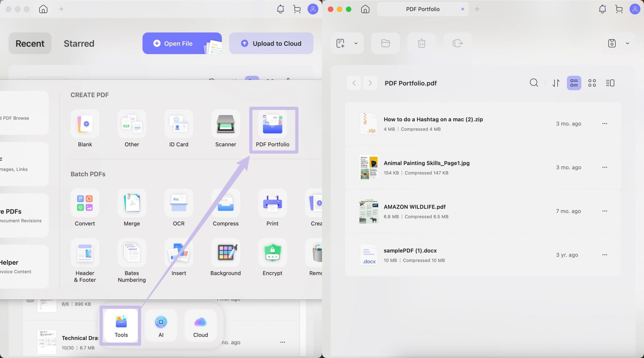Viewport: 644px width, 358px height.
Task: Click the Upload to Cloud button
Action: pyautogui.click(x=271, y=43)
